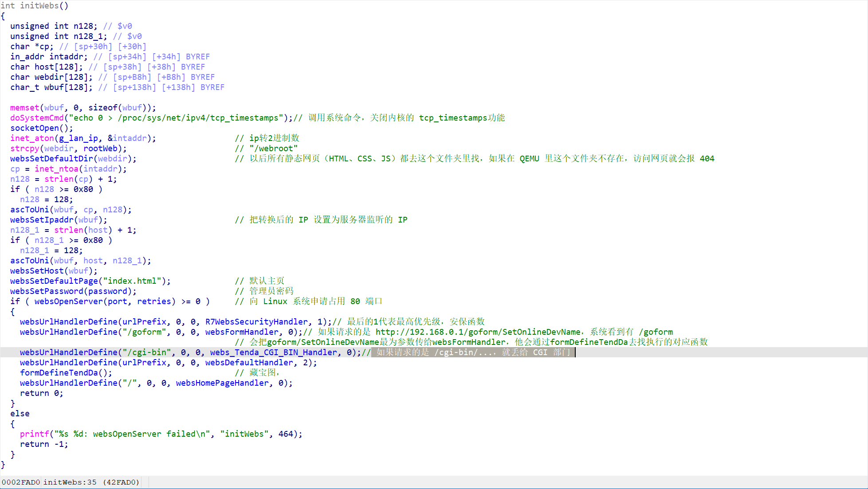868x489 pixels.
Task: Click the strcpy function name
Action: pos(25,148)
